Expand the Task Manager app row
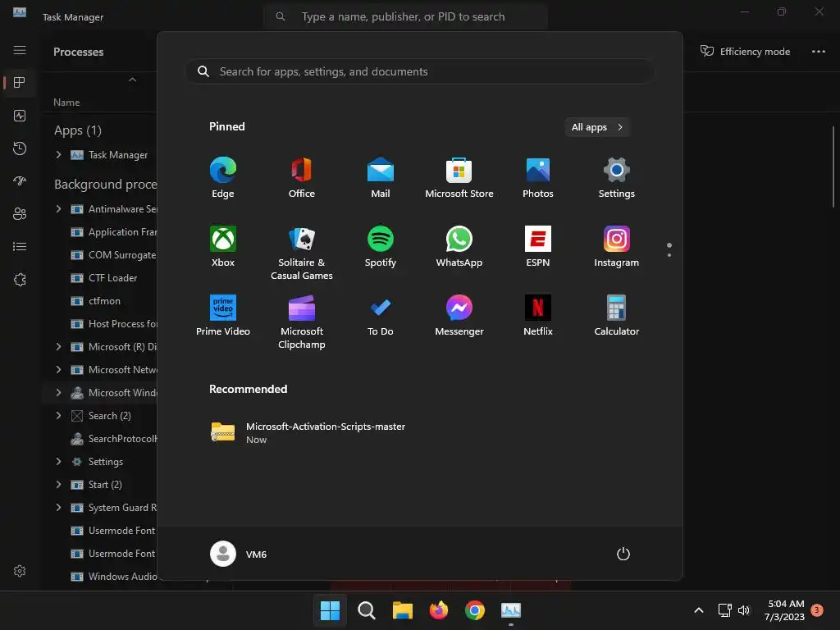This screenshot has height=630, width=840. point(58,155)
